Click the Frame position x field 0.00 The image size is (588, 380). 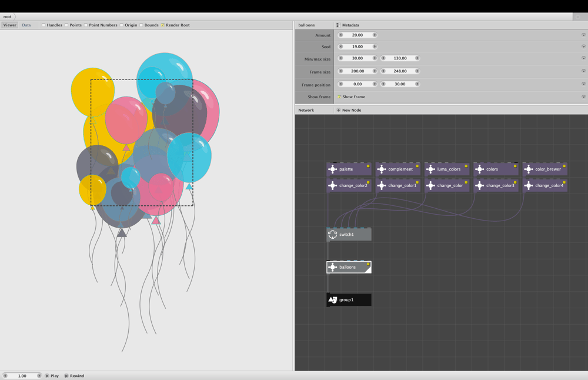[x=358, y=84]
